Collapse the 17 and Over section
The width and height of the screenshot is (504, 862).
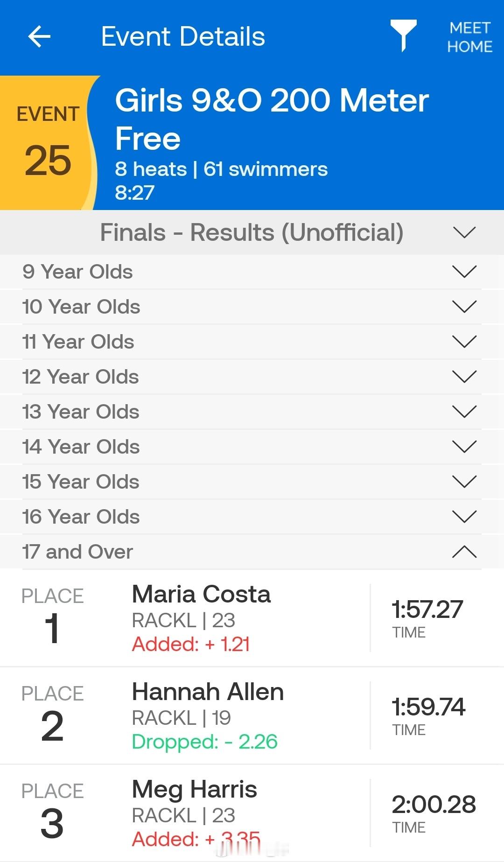464,552
